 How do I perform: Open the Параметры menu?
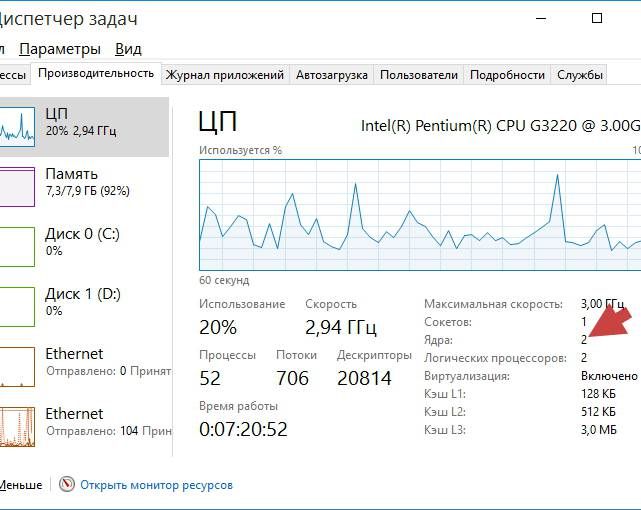click(60, 49)
